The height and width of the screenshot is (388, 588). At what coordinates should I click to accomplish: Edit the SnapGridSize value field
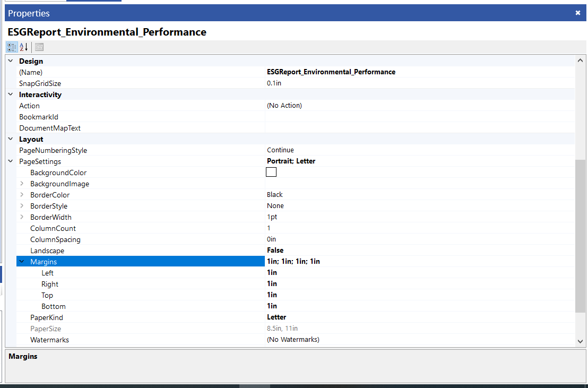pos(419,83)
